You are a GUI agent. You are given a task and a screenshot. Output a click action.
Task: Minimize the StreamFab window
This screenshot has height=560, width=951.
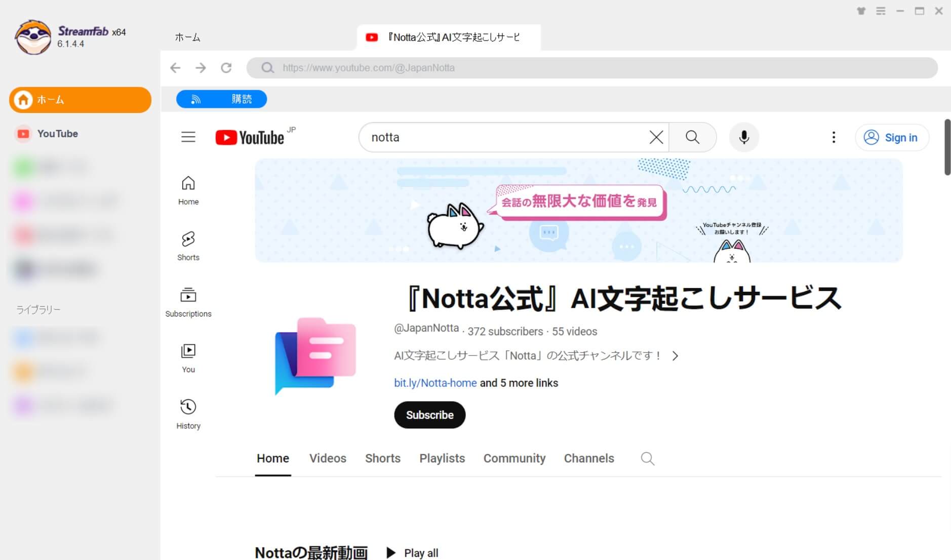(x=900, y=11)
